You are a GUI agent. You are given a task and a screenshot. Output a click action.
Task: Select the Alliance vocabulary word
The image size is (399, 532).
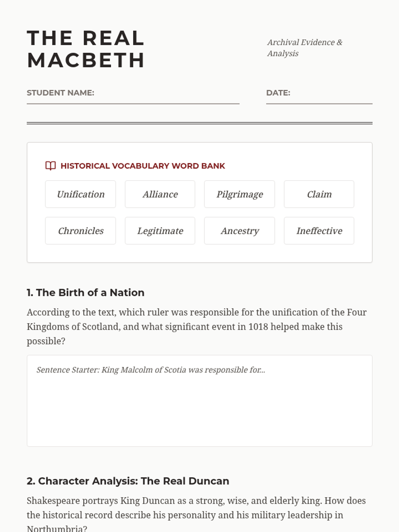[160, 194]
